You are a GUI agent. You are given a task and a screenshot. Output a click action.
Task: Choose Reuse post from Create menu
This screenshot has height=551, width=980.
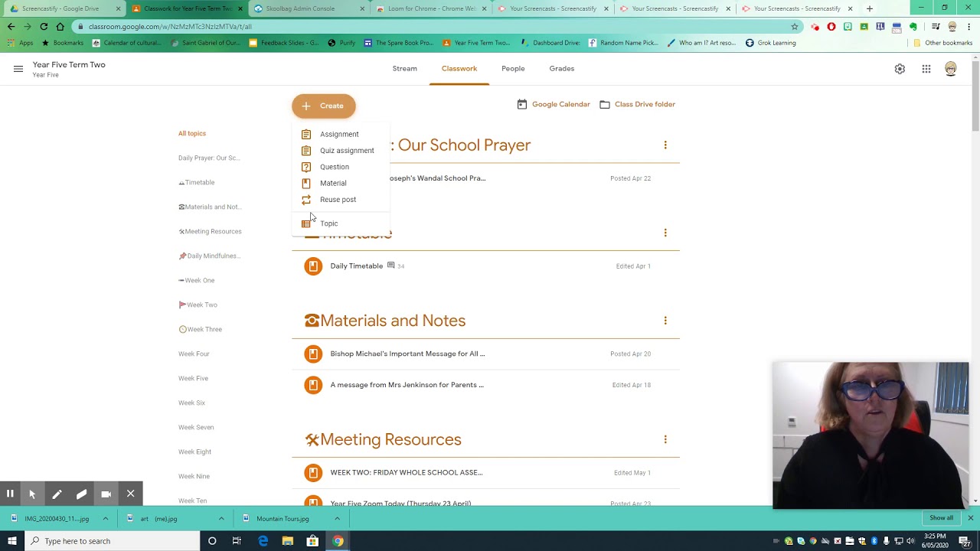341,200
